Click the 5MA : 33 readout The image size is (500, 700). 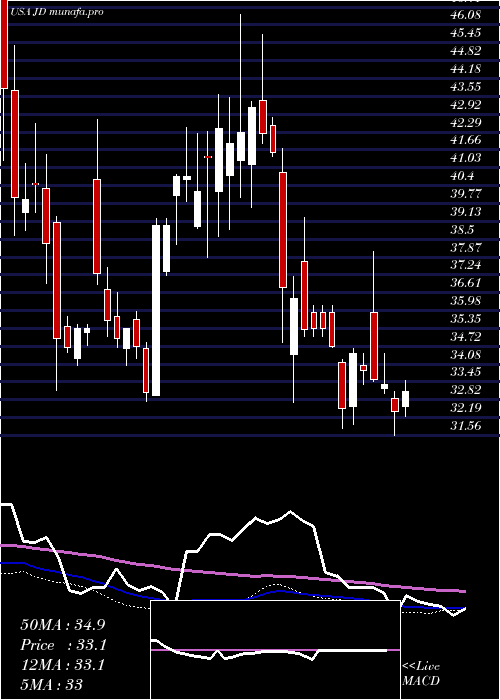tap(51, 684)
